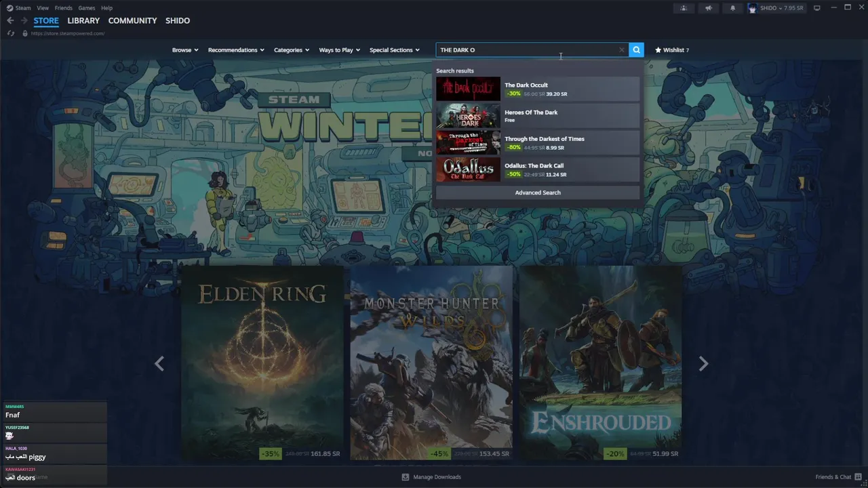Viewport: 868px width, 488px height.
Task: Click the blue search magnifier button
Action: pos(636,49)
